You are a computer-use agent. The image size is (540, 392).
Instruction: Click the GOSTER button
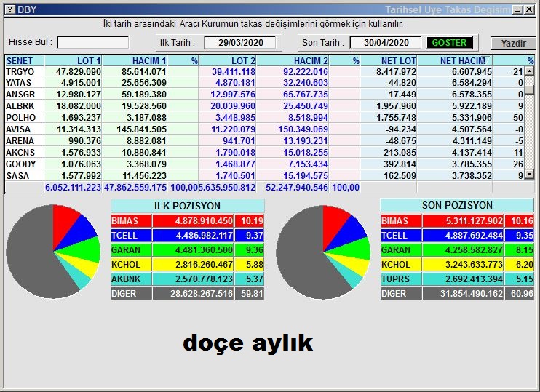coord(449,43)
